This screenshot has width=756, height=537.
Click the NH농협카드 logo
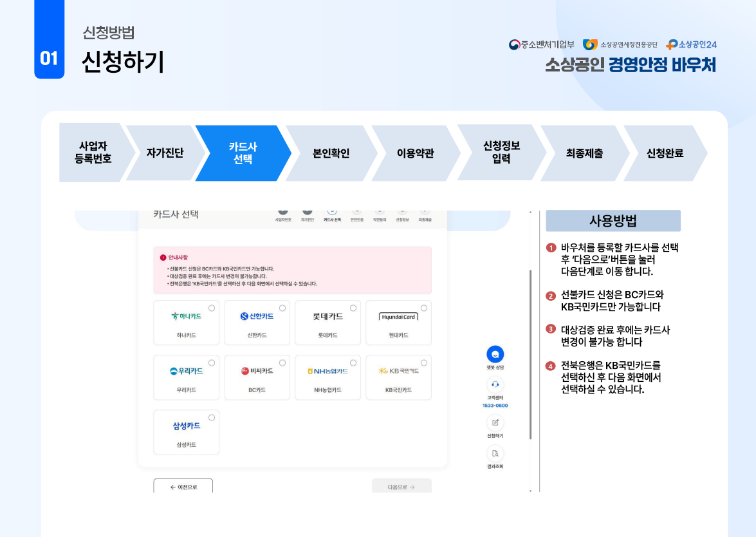pyautogui.click(x=328, y=371)
